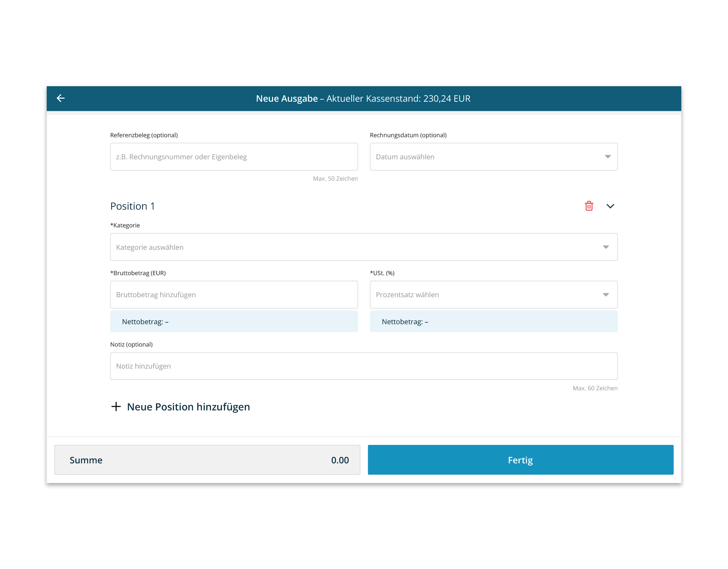Click the Summe total field
Image resolution: width=728 pixels, height=569 pixels.
click(x=207, y=460)
